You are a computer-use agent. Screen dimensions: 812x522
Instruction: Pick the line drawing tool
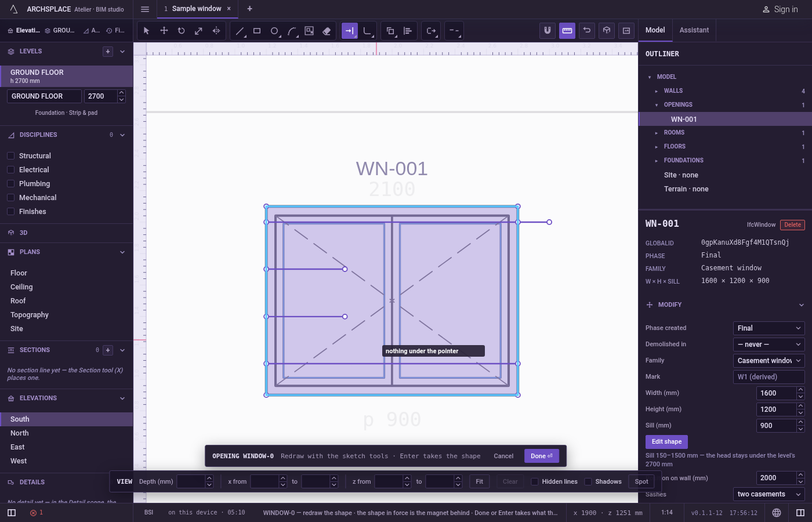[240, 31]
